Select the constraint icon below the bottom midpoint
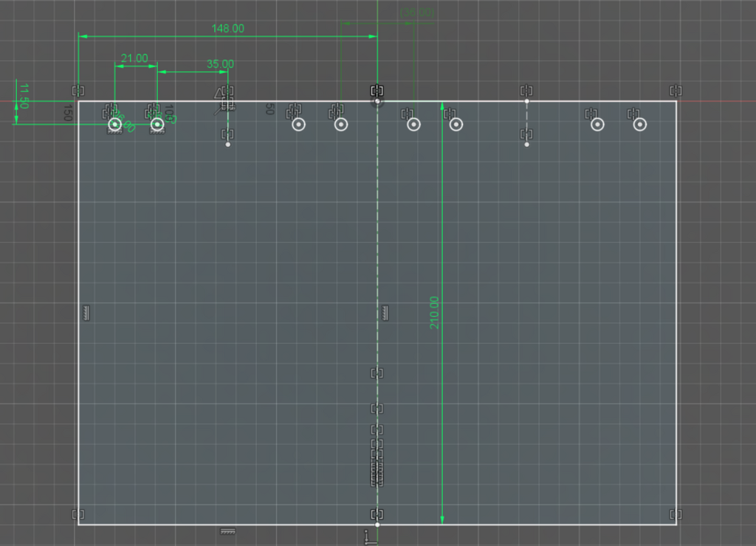 pos(368,537)
